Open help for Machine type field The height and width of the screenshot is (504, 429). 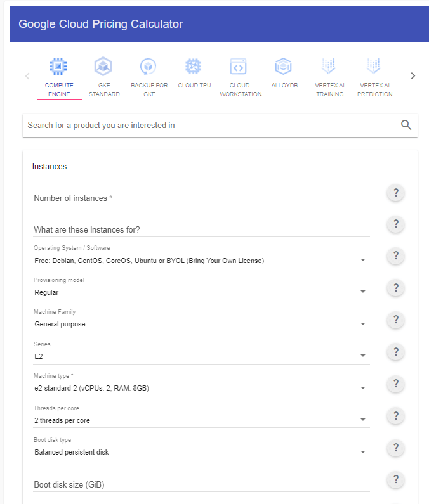pos(396,384)
